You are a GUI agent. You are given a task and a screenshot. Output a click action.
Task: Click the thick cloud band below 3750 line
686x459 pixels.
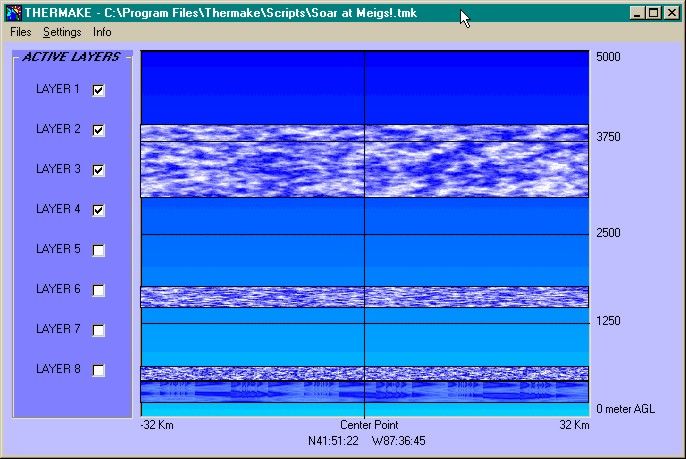pos(364,169)
